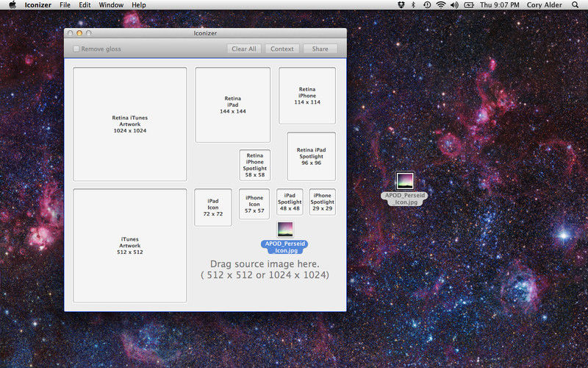Open the Help menu
588x368 pixels.
point(139,5)
